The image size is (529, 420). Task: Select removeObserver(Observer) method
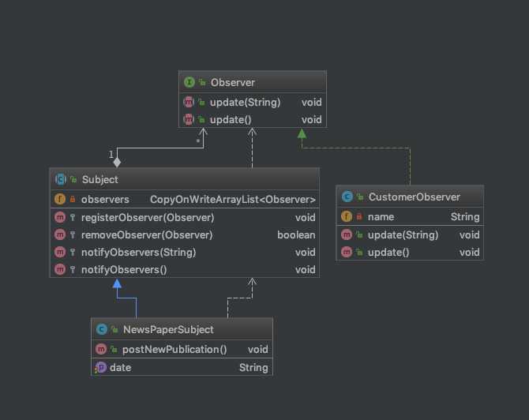(x=147, y=234)
